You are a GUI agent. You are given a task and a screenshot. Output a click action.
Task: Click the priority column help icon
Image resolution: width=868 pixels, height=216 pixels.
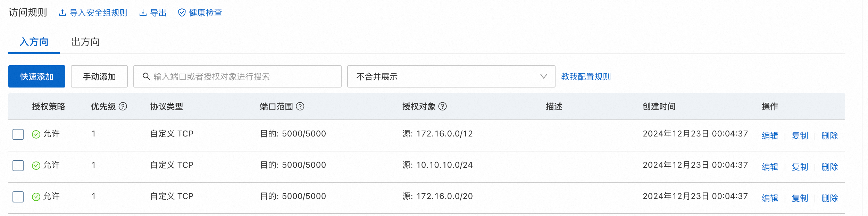point(123,107)
